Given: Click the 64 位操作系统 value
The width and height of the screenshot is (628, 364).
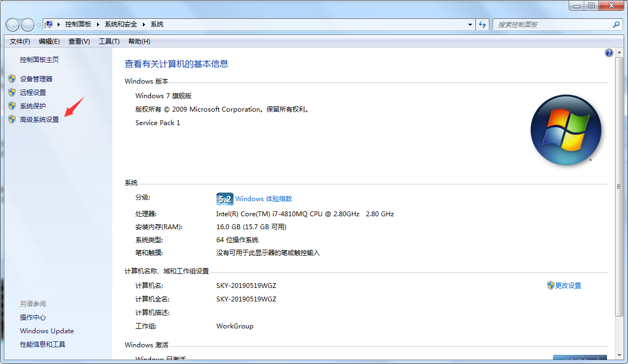Looking at the screenshot, I should coord(237,240).
